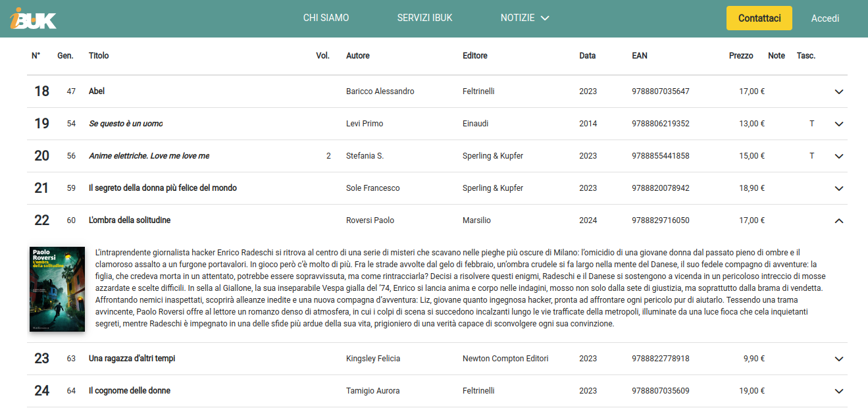This screenshot has width=868, height=410.
Task: Click author Stefania S.
Action: pos(365,156)
